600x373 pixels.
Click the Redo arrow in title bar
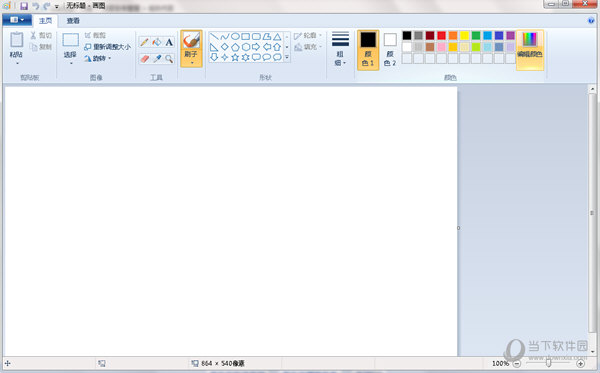coord(46,6)
